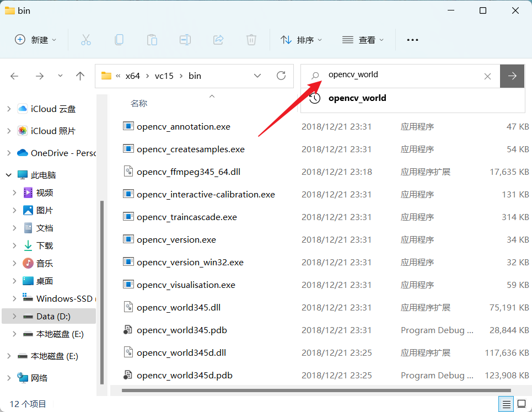The height and width of the screenshot is (412, 532).
Task: Click the Delete trash icon
Action: pyautogui.click(x=251, y=39)
